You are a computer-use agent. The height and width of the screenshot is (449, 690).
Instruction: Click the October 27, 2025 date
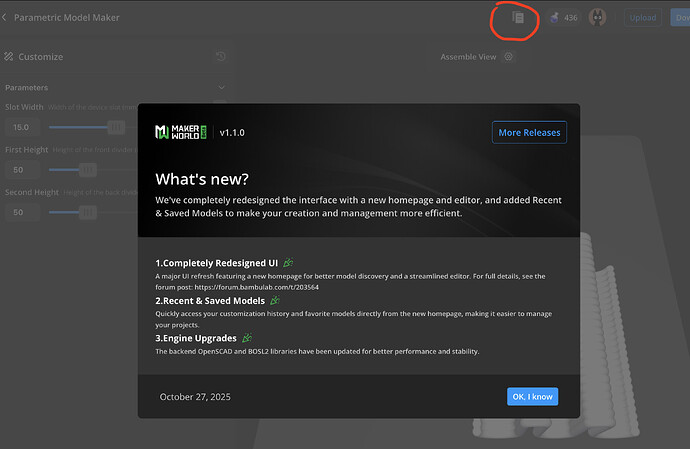[195, 397]
